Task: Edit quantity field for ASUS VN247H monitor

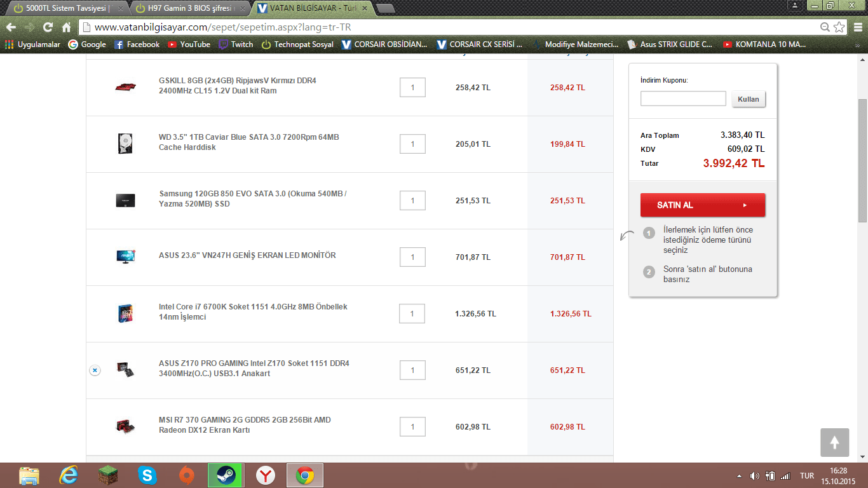Action: coord(412,257)
